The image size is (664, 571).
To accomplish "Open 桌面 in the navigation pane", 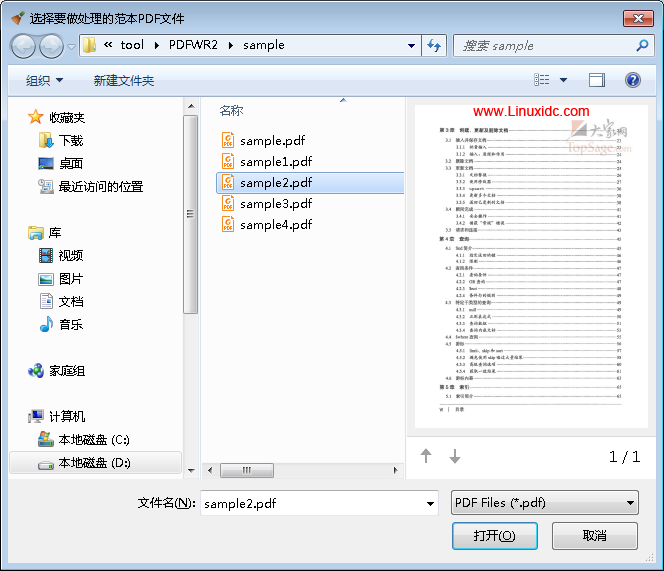I will coord(71,163).
